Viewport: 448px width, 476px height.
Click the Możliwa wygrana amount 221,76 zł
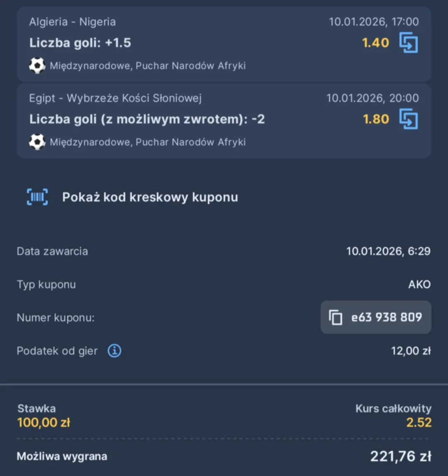pyautogui.click(x=400, y=456)
